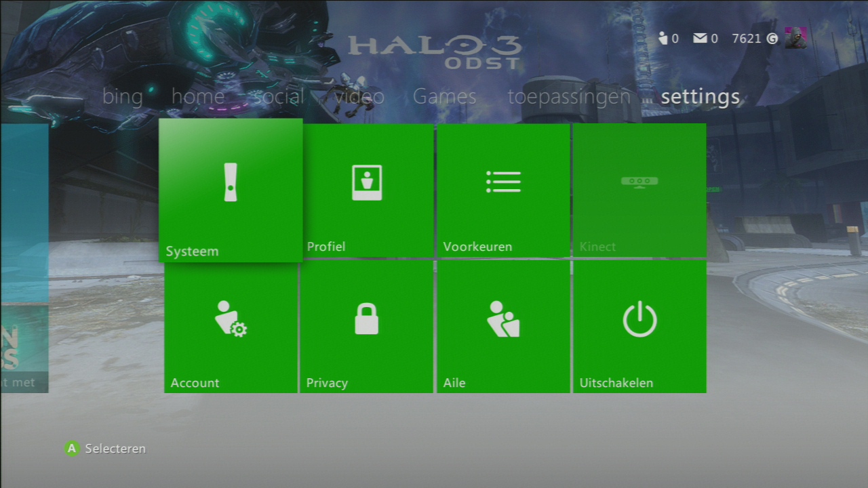Click the friends online count icon
Viewport: 868px width, 488px height.
[663, 39]
